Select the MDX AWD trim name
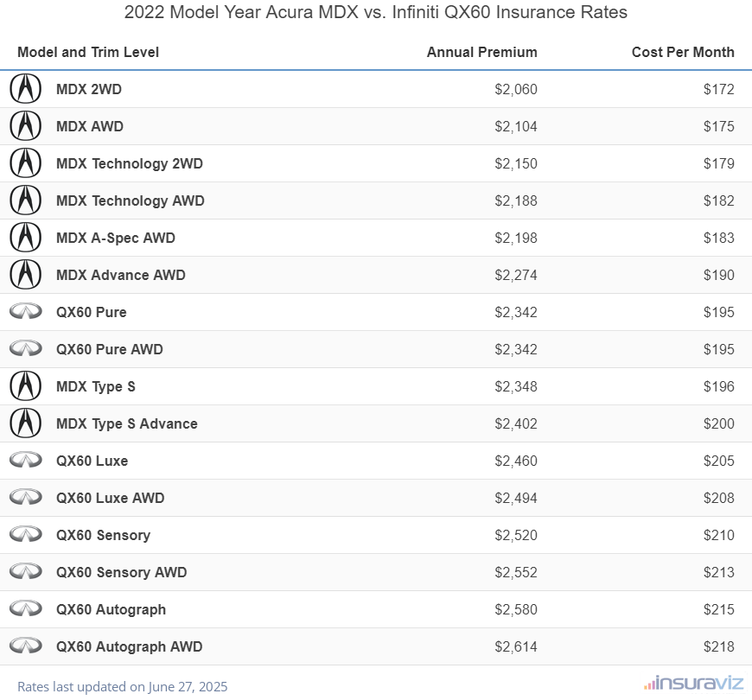752x700 pixels. pos(90,126)
